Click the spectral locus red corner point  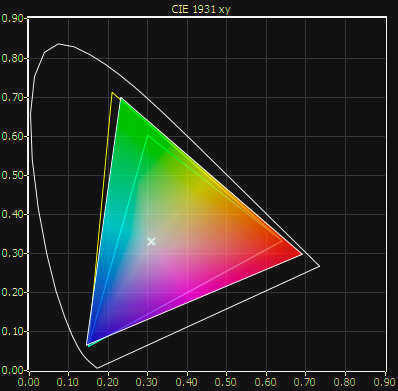319,266
